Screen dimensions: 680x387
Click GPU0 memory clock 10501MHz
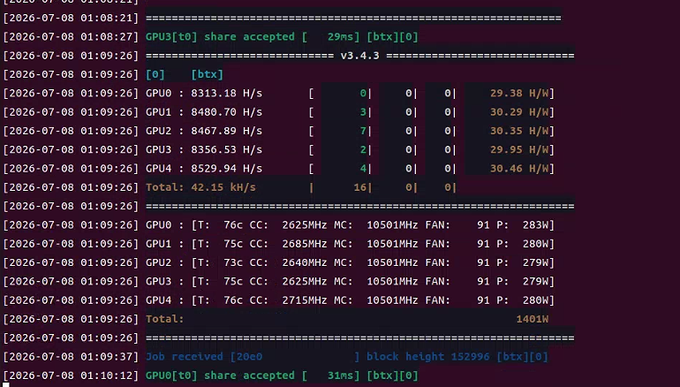click(392, 225)
